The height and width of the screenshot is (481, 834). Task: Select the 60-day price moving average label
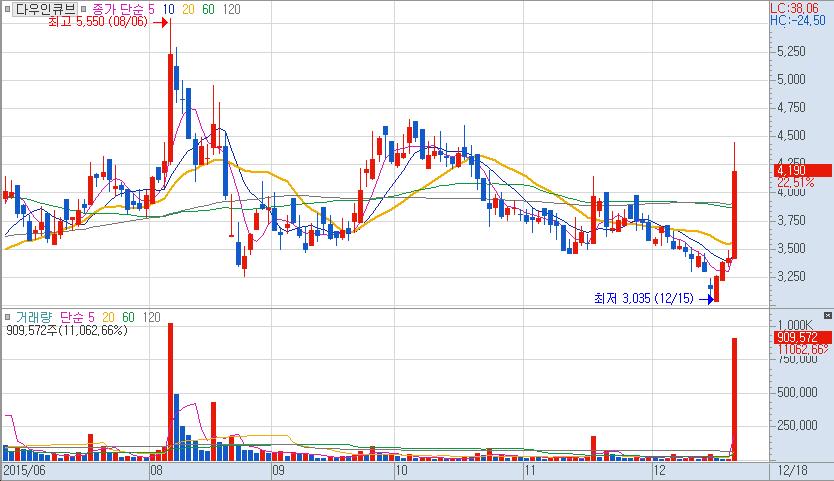coord(208,8)
